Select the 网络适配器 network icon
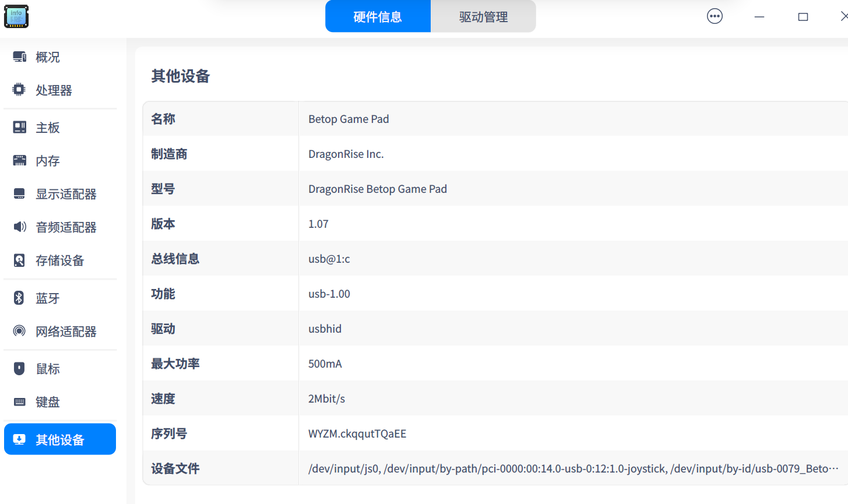 pyautogui.click(x=19, y=331)
